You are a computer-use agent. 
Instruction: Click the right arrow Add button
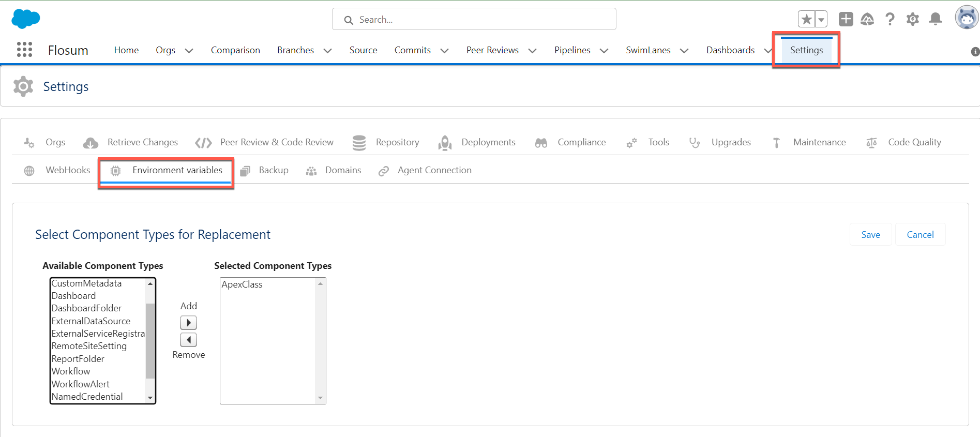(188, 323)
